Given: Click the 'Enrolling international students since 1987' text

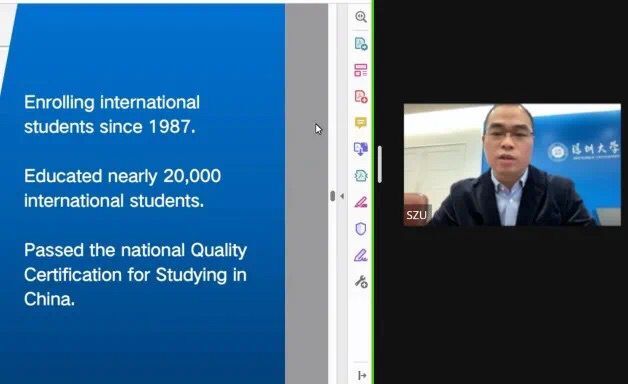Looking at the screenshot, I should pyautogui.click(x=112, y=115).
